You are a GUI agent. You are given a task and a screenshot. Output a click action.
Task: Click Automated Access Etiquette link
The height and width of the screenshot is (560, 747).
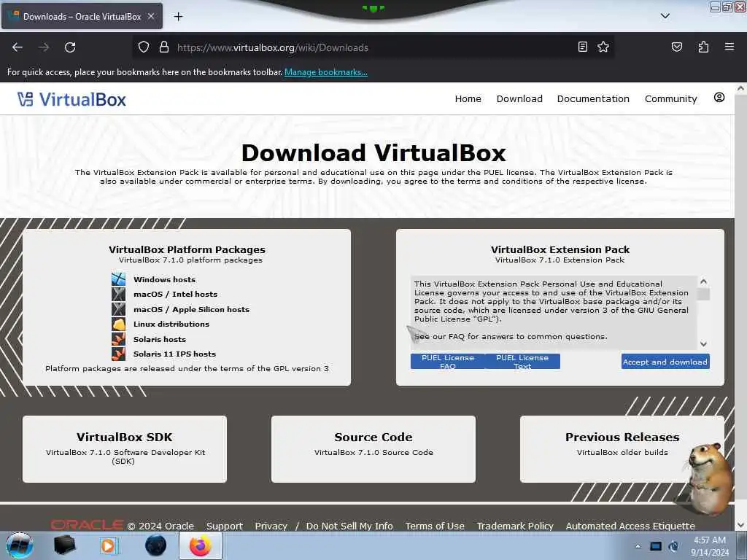click(630, 526)
